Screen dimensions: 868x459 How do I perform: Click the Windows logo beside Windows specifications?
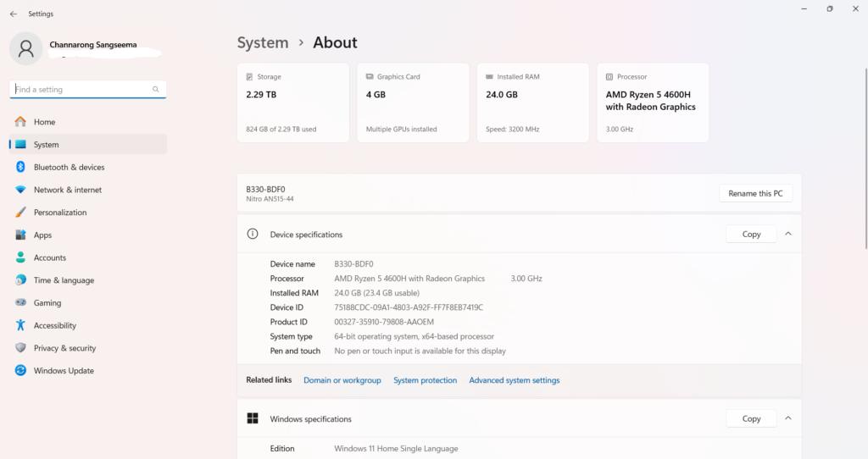point(253,418)
